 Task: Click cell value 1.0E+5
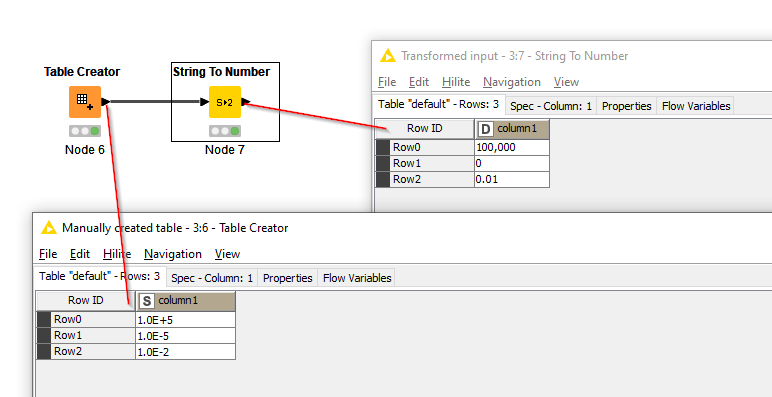(x=186, y=320)
